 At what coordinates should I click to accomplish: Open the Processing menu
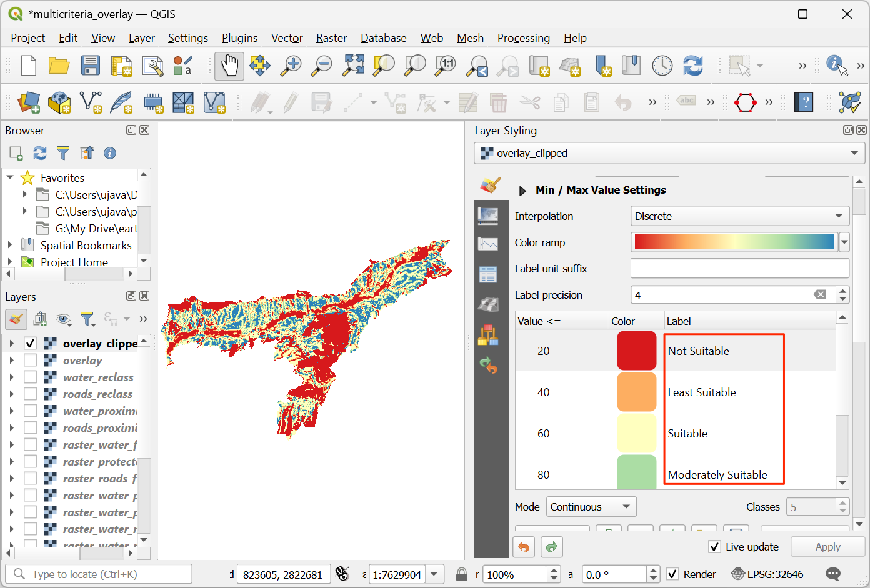523,38
